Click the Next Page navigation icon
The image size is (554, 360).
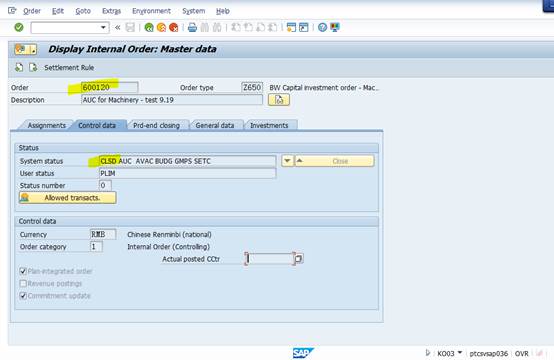(x=260, y=27)
